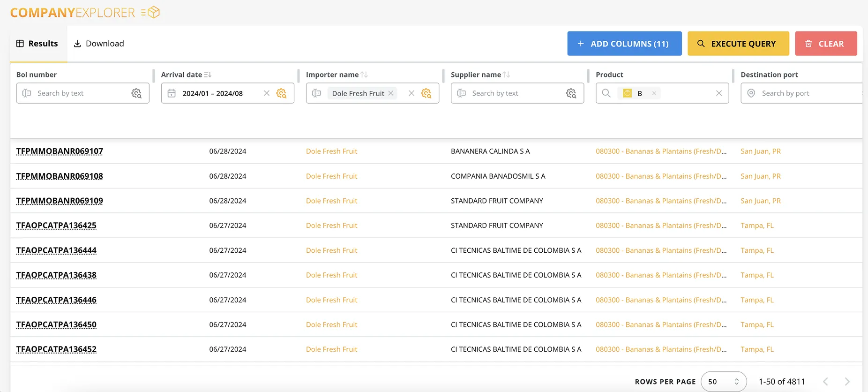Open the Download tab
This screenshot has height=392, width=868.
click(x=99, y=44)
